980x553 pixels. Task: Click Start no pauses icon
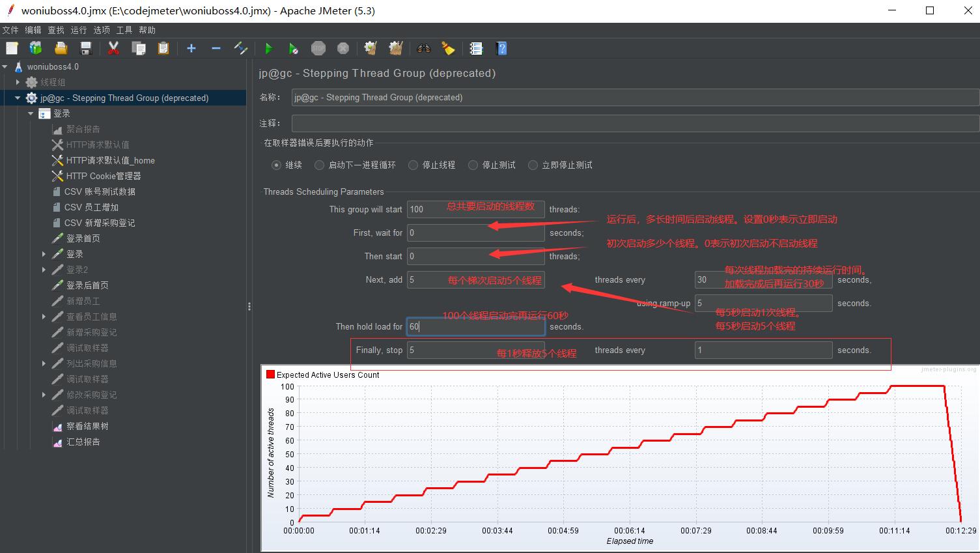[x=293, y=48]
